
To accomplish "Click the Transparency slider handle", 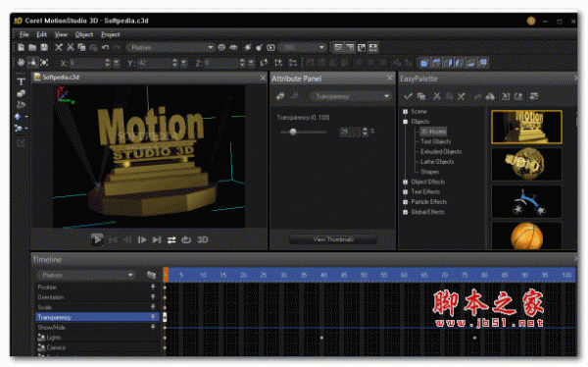I will click(293, 131).
